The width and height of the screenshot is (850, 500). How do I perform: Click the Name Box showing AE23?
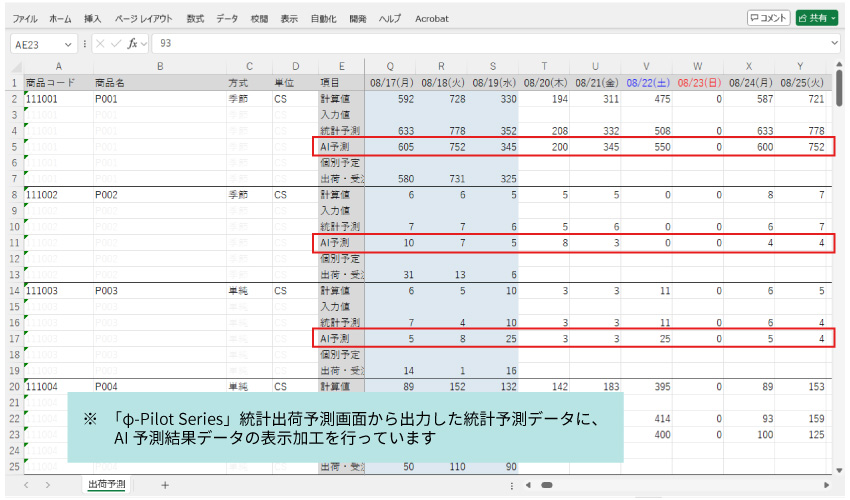tap(36, 44)
